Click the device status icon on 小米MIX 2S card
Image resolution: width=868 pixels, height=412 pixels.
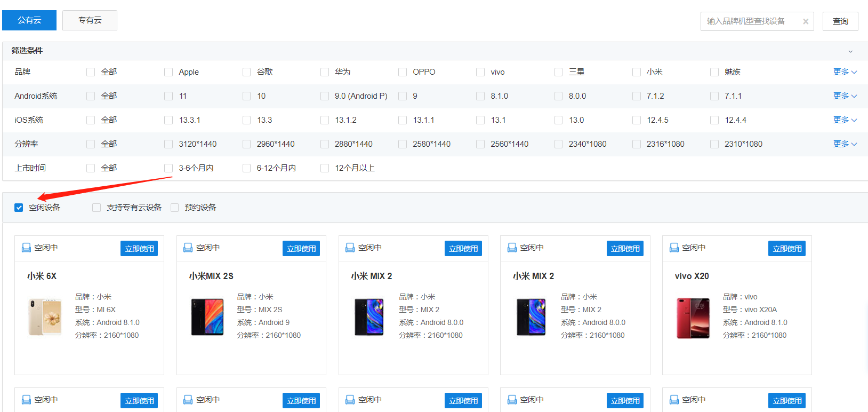tap(188, 248)
